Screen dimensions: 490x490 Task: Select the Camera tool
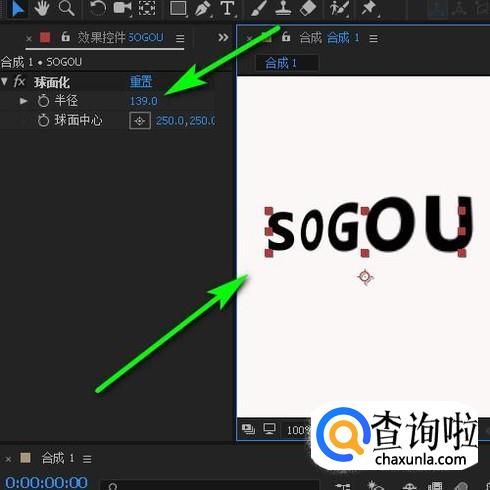click(x=122, y=8)
